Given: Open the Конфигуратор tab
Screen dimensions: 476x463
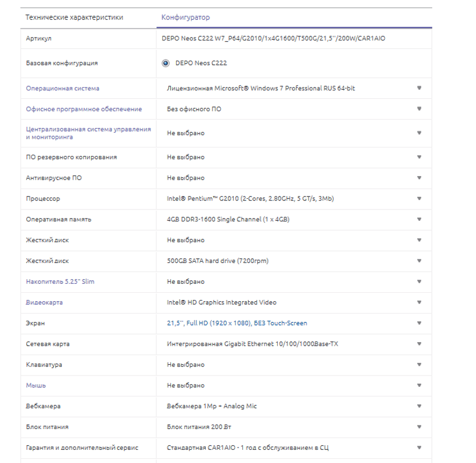Looking at the screenshot, I should tap(186, 17).
